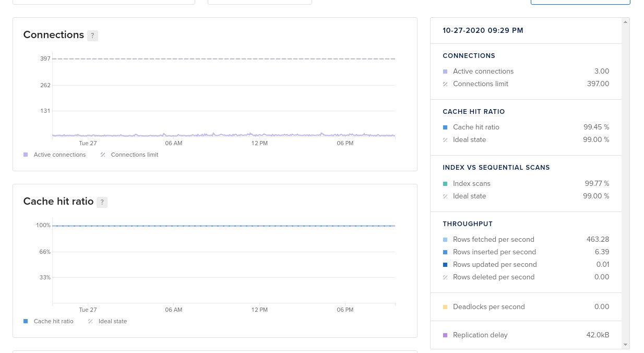The height and width of the screenshot is (353, 644).
Task: Click the hatched Rows deleted per second icon
Action: [x=445, y=277]
